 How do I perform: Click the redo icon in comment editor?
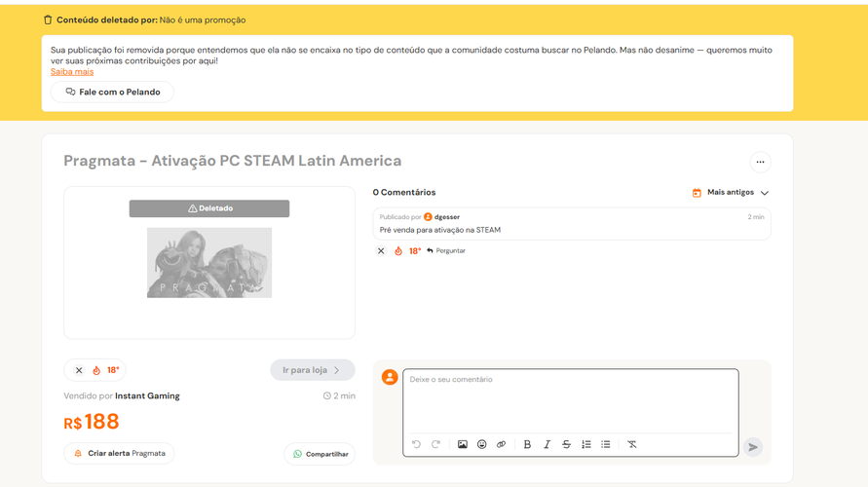coord(435,444)
